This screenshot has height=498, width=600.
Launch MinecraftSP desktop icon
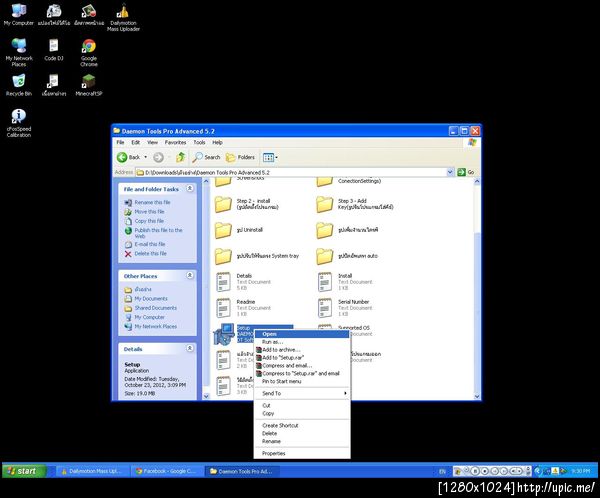pyautogui.click(x=88, y=85)
